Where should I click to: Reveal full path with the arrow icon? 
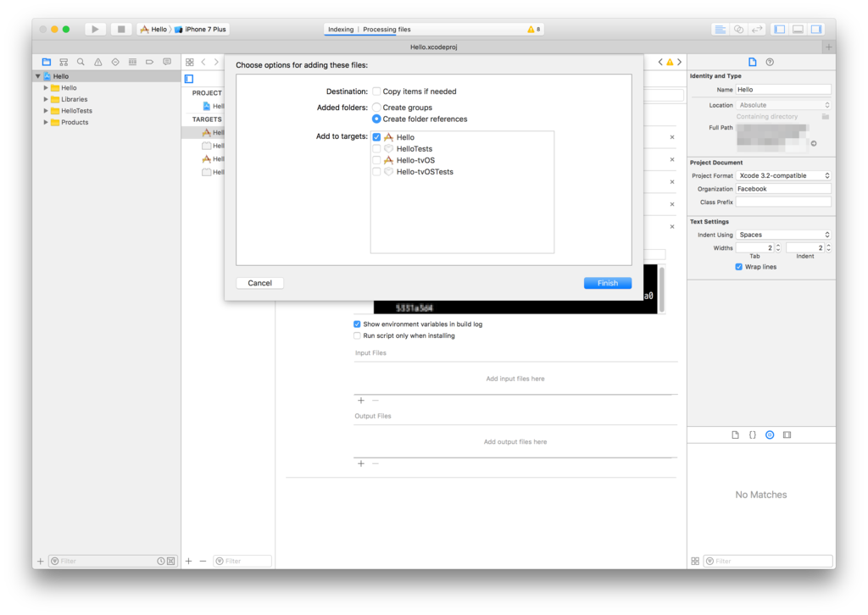tap(814, 143)
